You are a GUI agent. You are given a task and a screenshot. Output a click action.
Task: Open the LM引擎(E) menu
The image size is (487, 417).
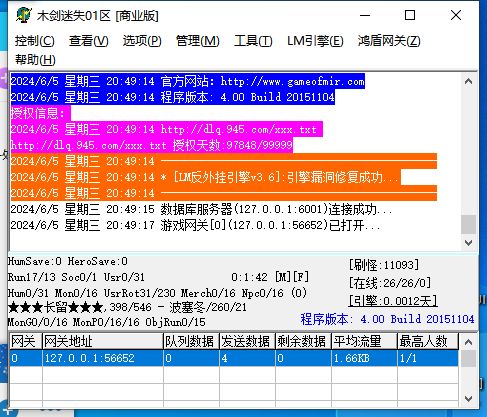pos(315,41)
